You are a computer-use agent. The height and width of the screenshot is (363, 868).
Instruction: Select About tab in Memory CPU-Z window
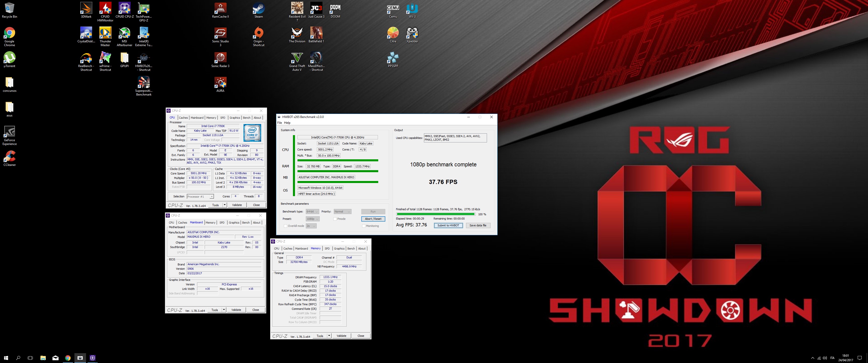362,249
